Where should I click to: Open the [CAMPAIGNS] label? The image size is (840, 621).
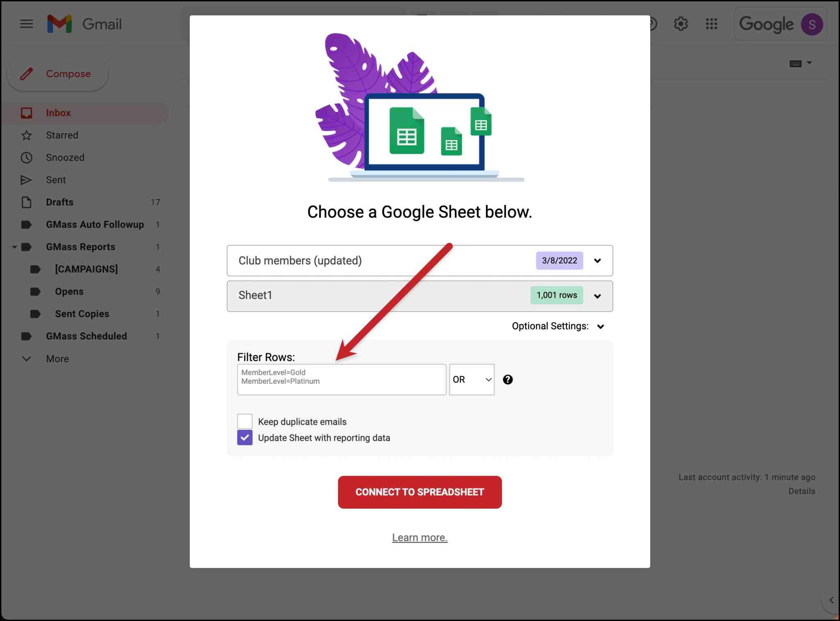point(86,269)
